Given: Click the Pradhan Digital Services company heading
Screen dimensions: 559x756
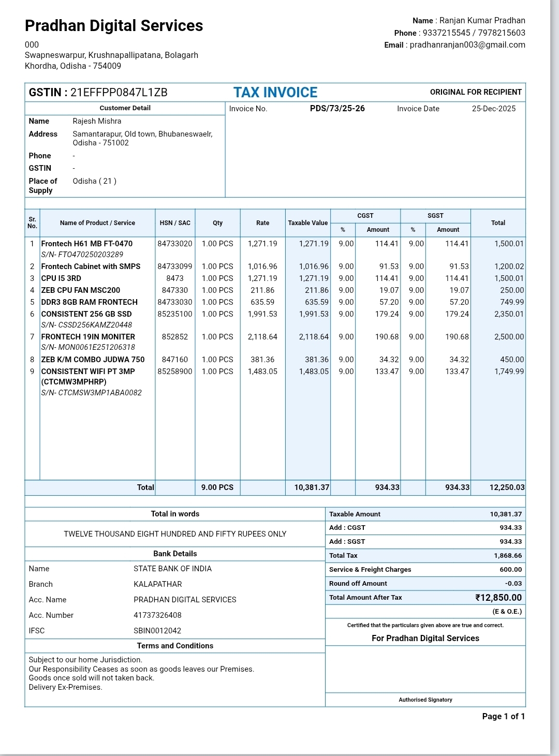Looking at the screenshot, I should [x=114, y=26].
